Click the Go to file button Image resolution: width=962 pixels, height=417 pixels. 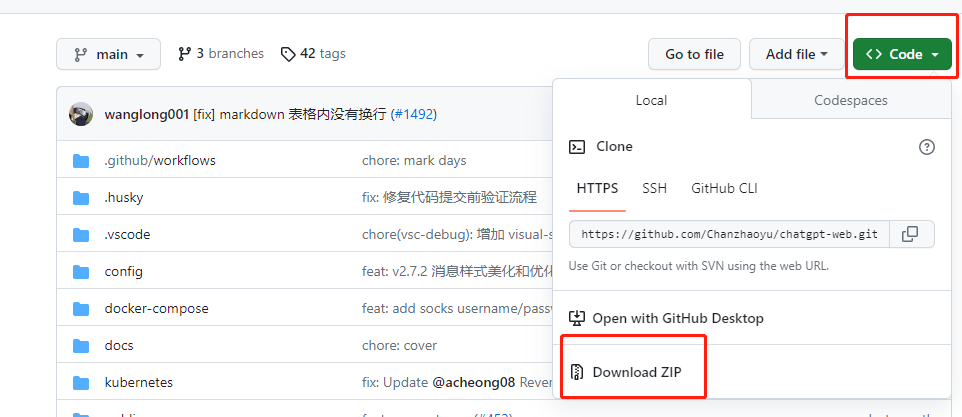point(695,55)
